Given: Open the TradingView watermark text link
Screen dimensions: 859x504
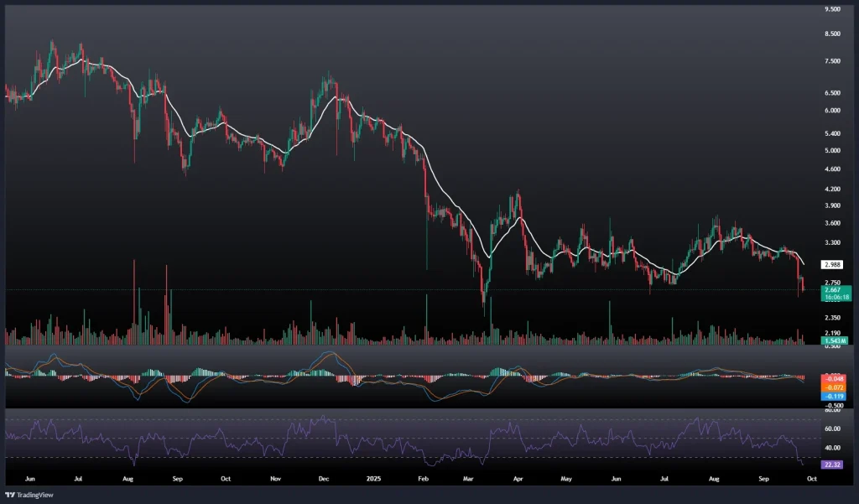Looking at the screenshot, I should click(x=37, y=494).
